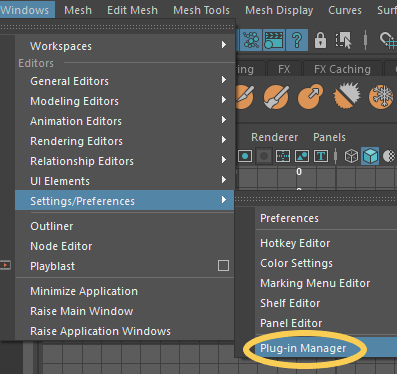
Task: Open the Edit Mesh menu
Action: (132, 10)
